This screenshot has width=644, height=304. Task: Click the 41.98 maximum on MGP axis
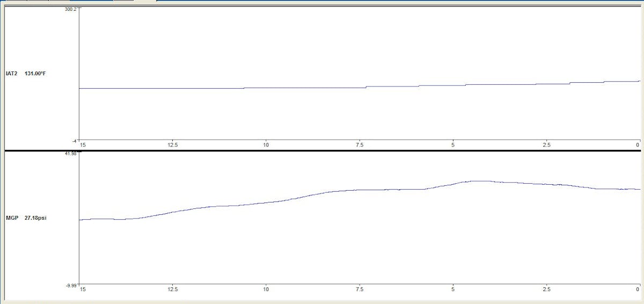pyautogui.click(x=71, y=153)
